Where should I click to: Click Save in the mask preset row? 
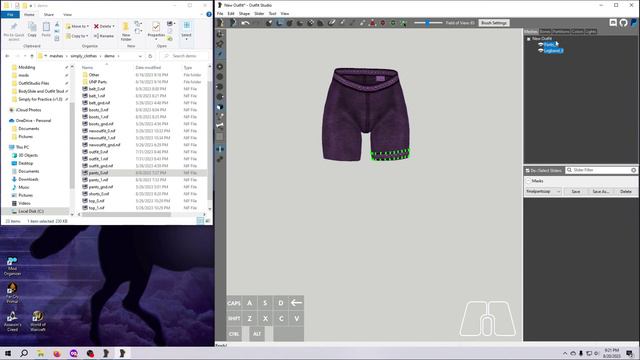[576, 191]
